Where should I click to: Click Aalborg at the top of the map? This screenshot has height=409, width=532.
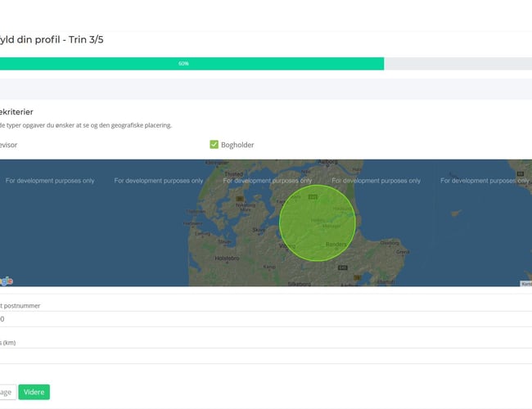[x=327, y=162]
